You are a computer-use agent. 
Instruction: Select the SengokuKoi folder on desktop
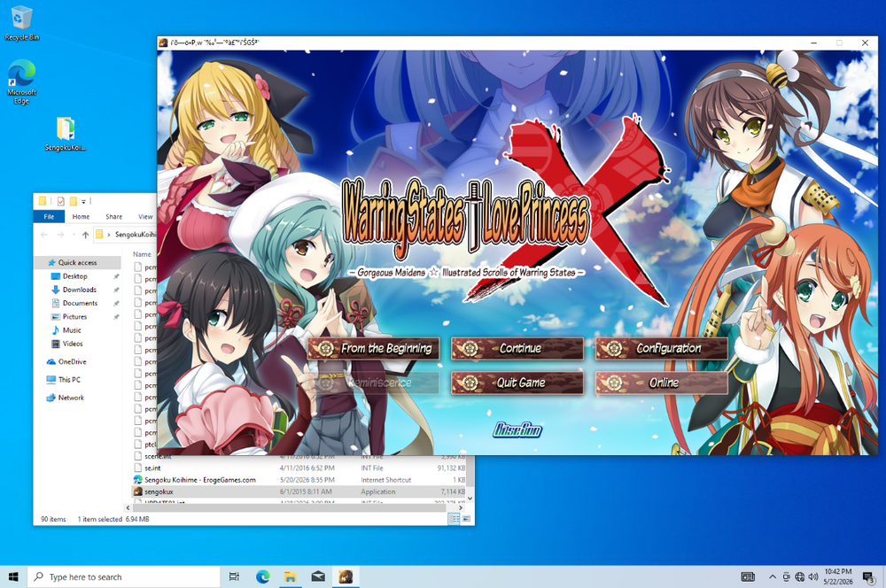pyautogui.click(x=65, y=134)
